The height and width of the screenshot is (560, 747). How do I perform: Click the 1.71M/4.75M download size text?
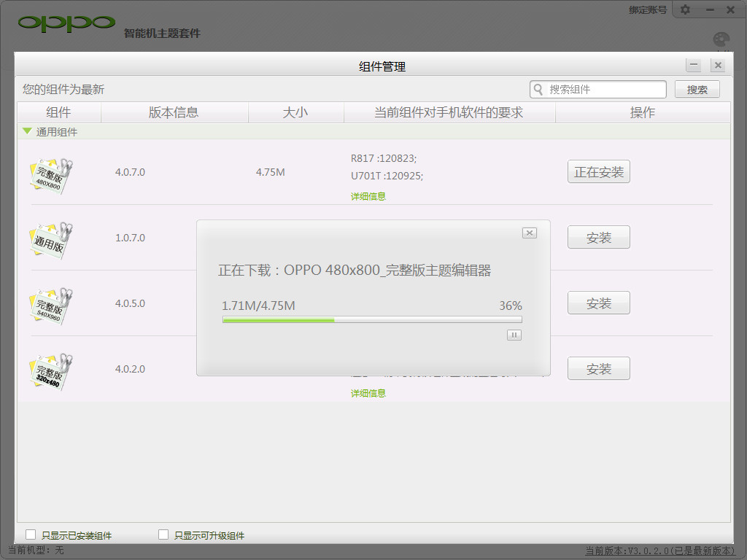pyautogui.click(x=259, y=306)
